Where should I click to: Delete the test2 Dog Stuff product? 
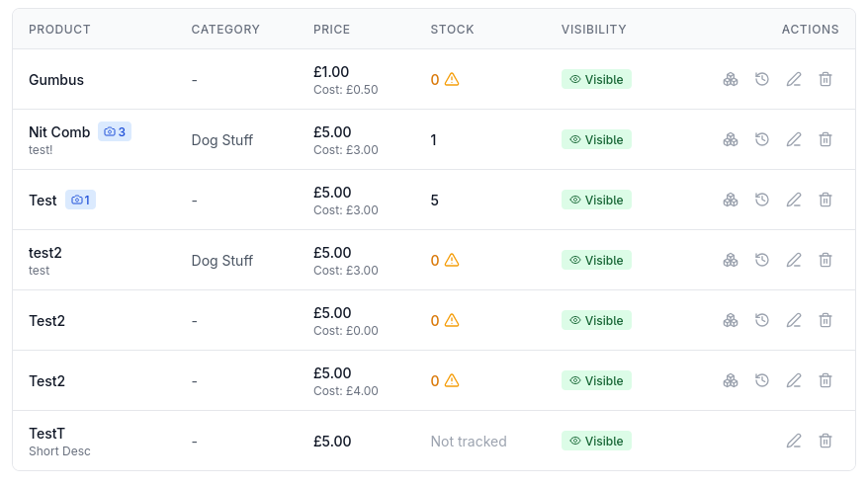coord(825,260)
